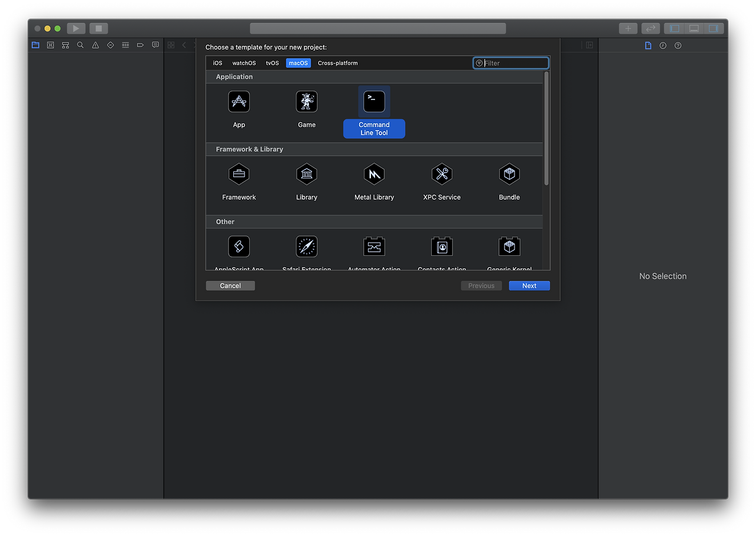Click the Cancel button
The height and width of the screenshot is (536, 756).
230,285
